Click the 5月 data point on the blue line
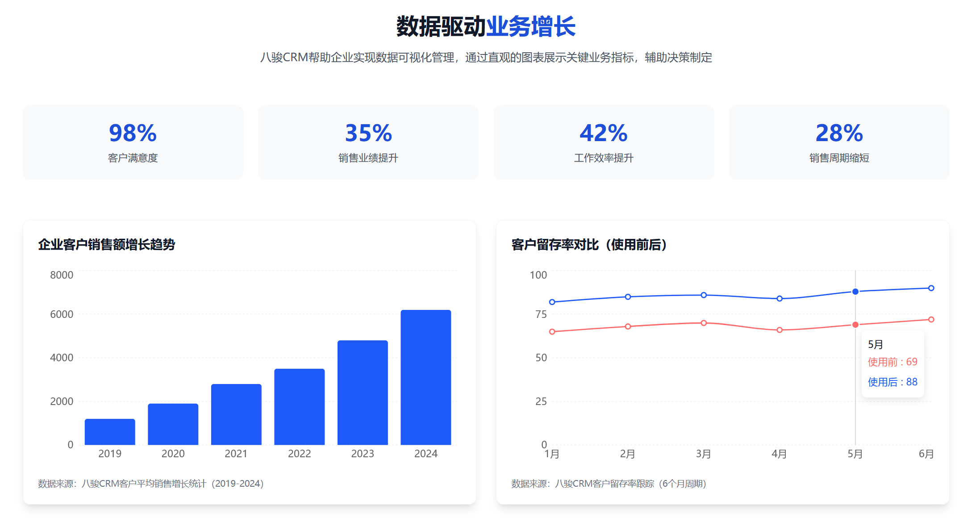The height and width of the screenshot is (518, 980). (x=855, y=291)
